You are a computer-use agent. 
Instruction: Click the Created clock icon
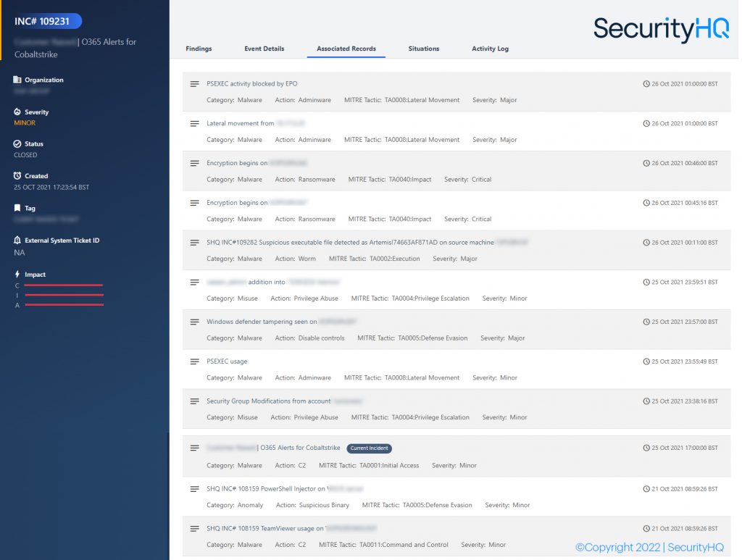17,175
